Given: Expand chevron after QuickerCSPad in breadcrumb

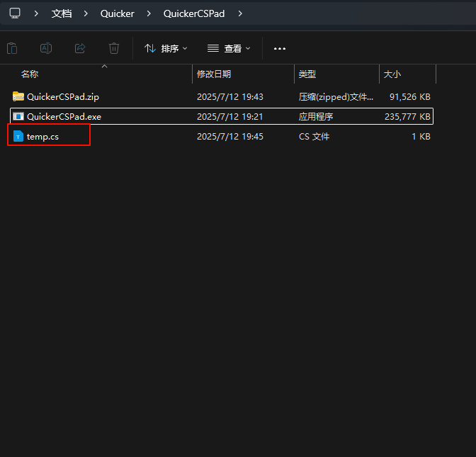Looking at the screenshot, I should click(x=240, y=13).
